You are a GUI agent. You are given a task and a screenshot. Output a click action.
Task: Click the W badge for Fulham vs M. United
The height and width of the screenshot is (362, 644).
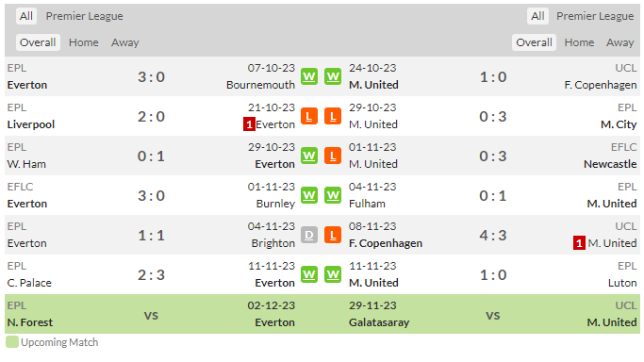click(333, 196)
